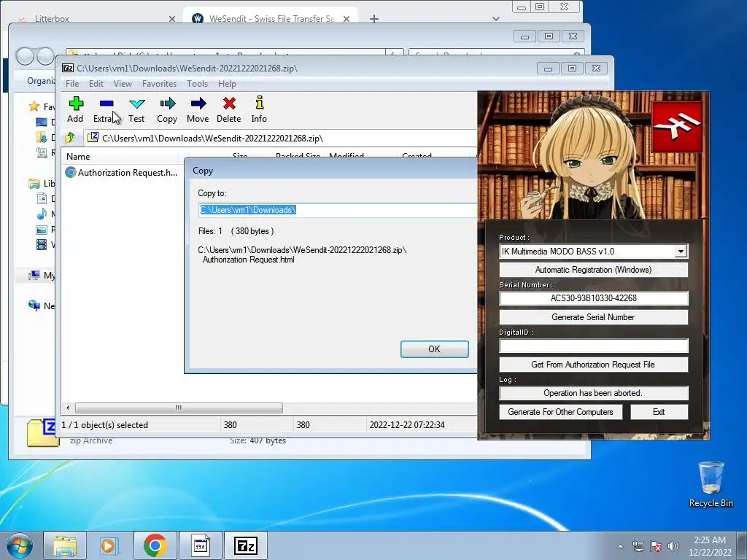The image size is (747, 560).
Task: Open the View menu in 7-Zip
Action: (123, 84)
